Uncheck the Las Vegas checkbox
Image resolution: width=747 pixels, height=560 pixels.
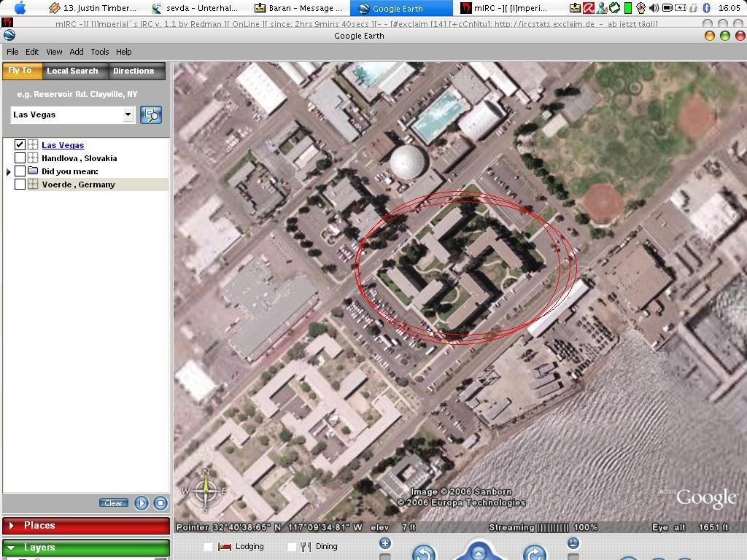[x=20, y=145]
